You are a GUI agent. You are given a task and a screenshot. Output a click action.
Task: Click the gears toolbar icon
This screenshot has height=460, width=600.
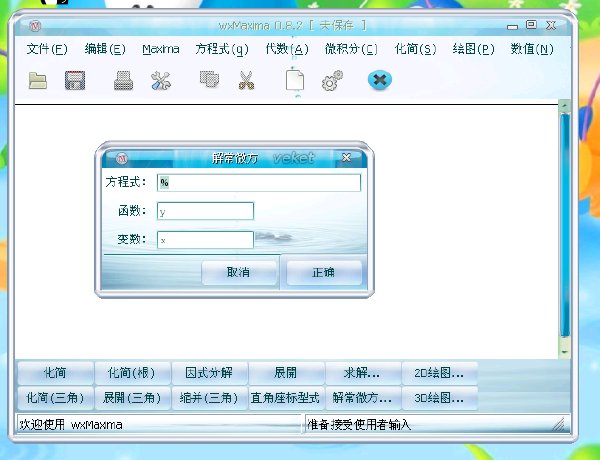(332, 80)
